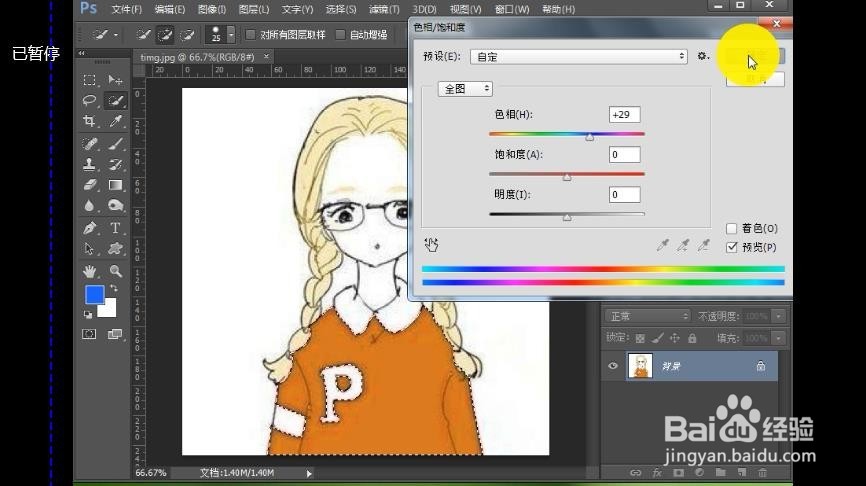Switch to the timg.jpg document tab

[197, 57]
